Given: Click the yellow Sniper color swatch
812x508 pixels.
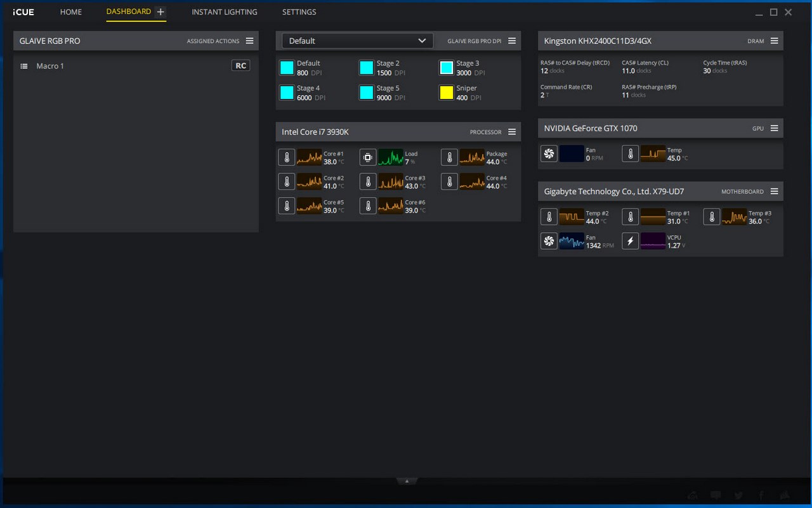Looking at the screenshot, I should 447,93.
